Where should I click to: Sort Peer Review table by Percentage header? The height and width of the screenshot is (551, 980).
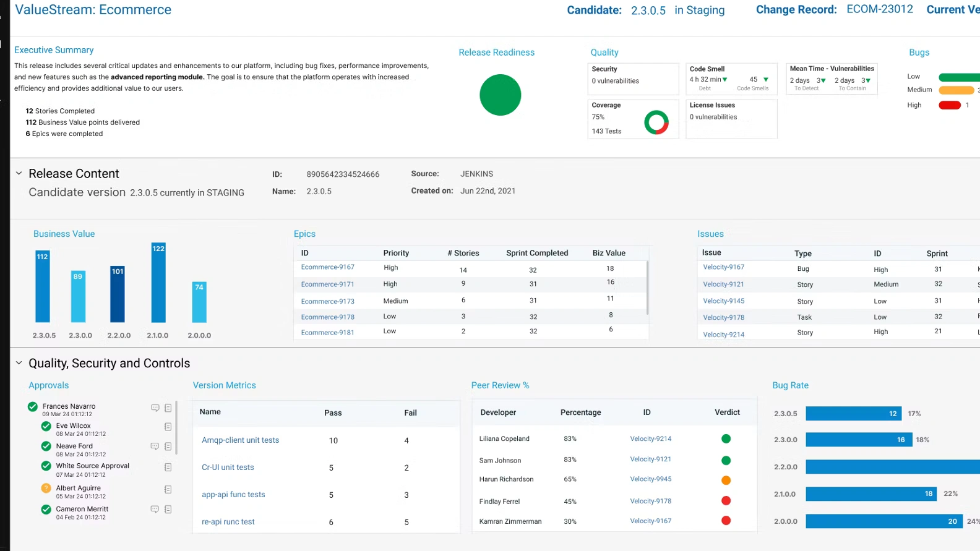pos(580,412)
